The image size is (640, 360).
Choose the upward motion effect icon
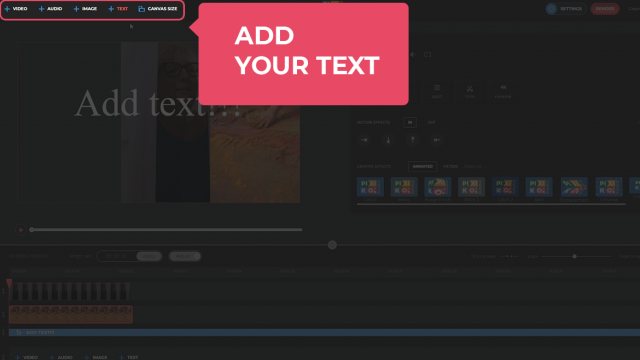coord(412,140)
